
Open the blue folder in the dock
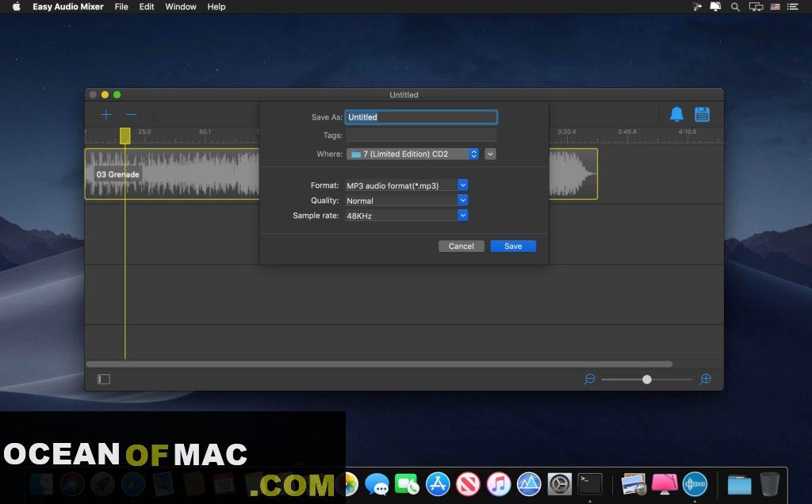coord(739,485)
